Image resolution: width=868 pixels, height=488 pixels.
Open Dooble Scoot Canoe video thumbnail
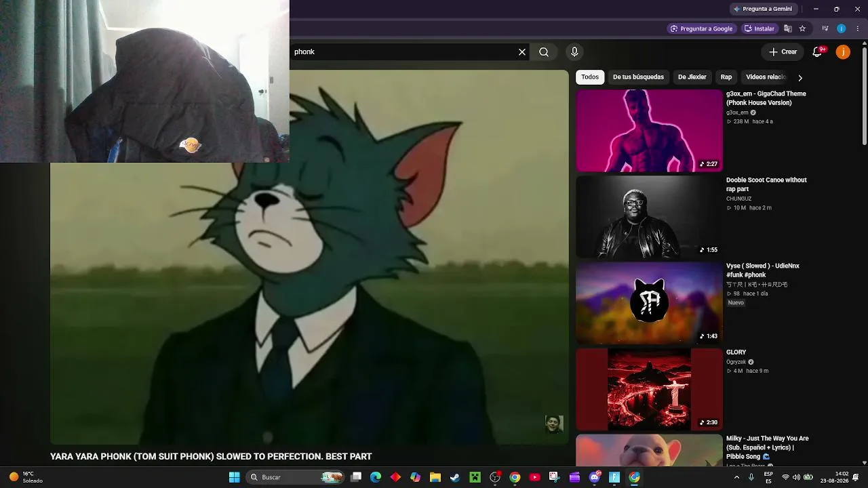pos(649,217)
